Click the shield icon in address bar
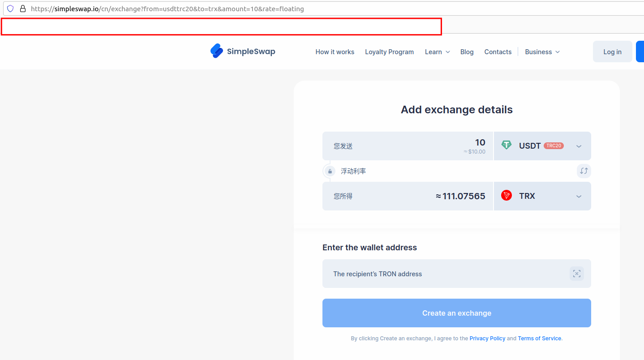 (10, 9)
